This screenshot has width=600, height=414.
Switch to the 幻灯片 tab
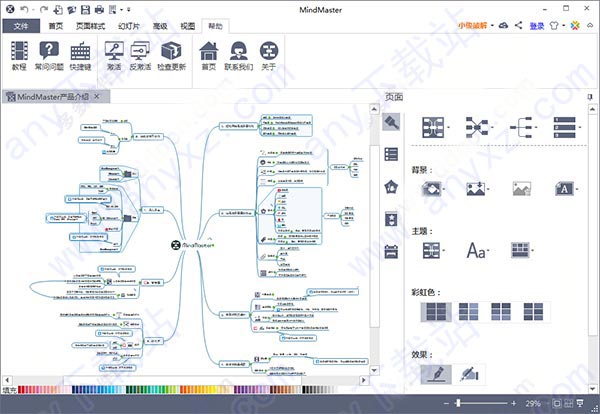click(129, 26)
